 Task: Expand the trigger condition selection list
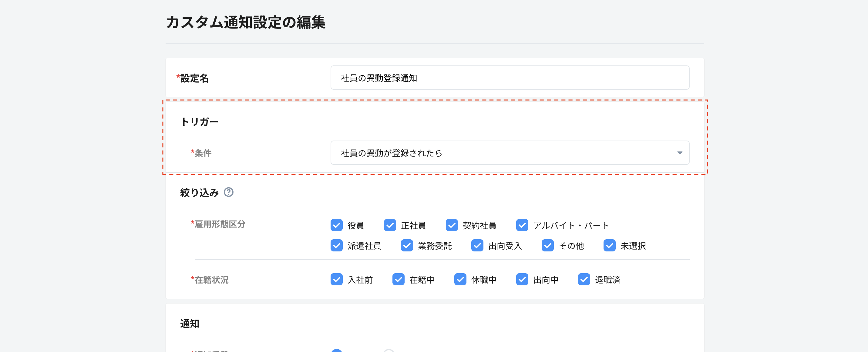(510, 153)
